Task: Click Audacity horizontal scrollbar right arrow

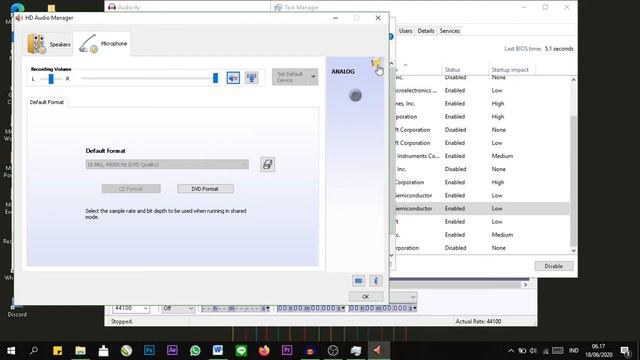Action: coord(525,284)
